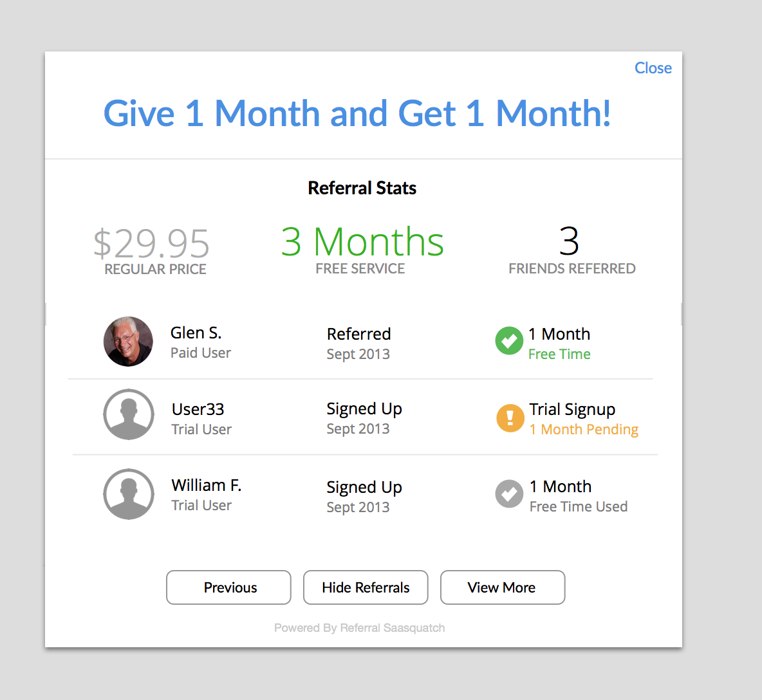Click the 3 friends referred count
Viewport: 762px width, 700px height.
[569, 242]
